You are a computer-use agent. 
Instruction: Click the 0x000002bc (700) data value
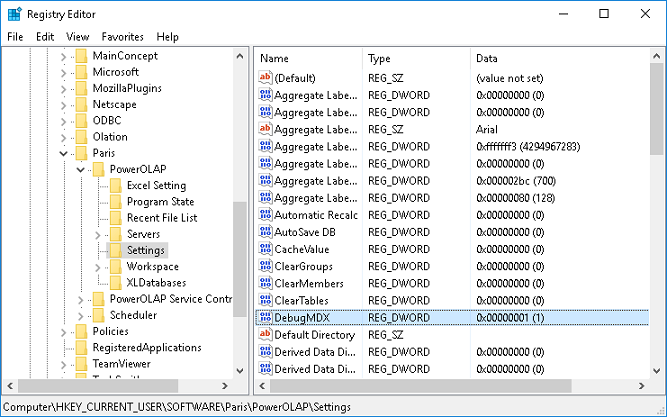[516, 181]
